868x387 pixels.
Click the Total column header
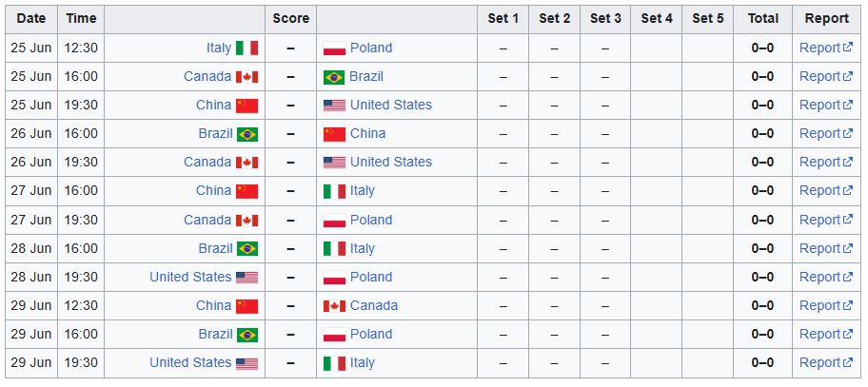coord(762,19)
